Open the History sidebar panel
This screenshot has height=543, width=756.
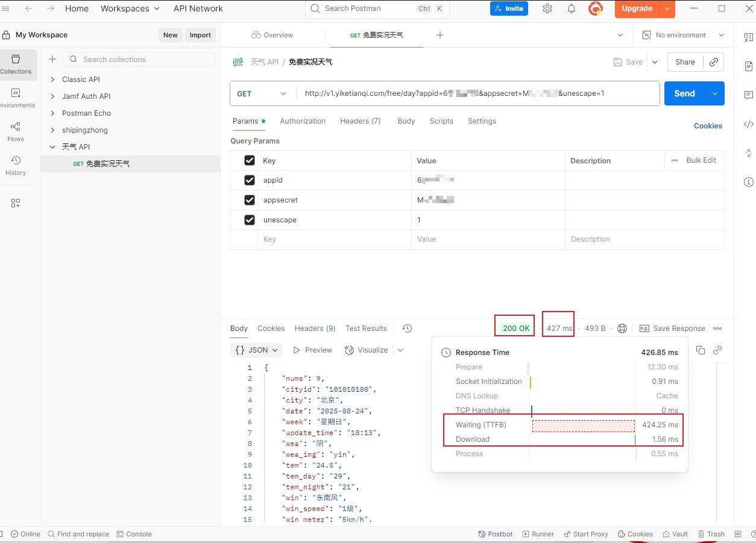coord(16,165)
